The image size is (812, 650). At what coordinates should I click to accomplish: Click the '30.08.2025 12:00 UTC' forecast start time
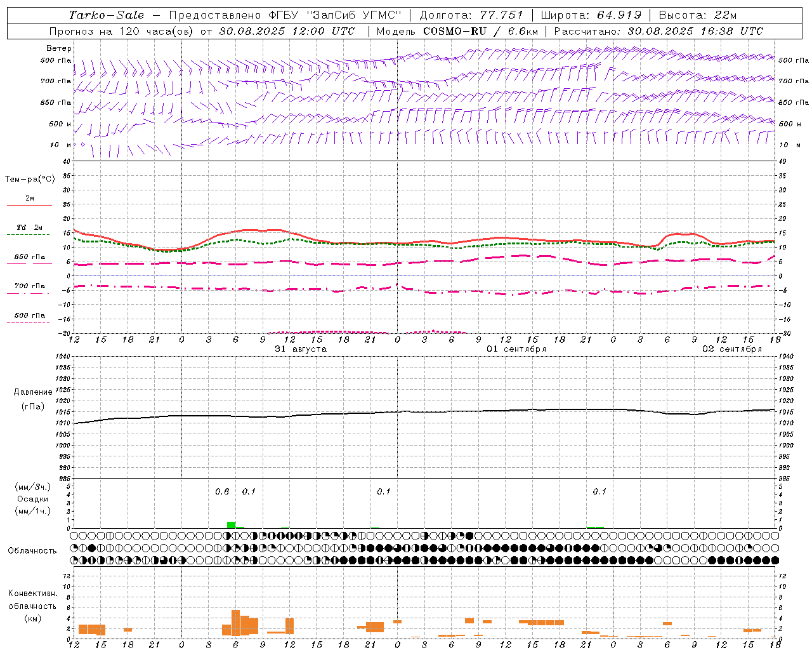pyautogui.click(x=287, y=31)
